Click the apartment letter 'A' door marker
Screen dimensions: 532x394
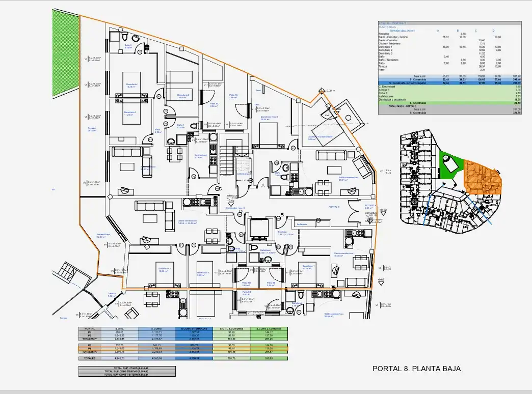tap(263, 186)
